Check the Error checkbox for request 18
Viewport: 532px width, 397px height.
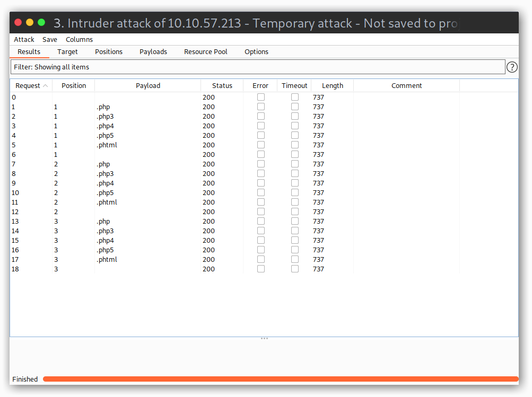(x=260, y=268)
